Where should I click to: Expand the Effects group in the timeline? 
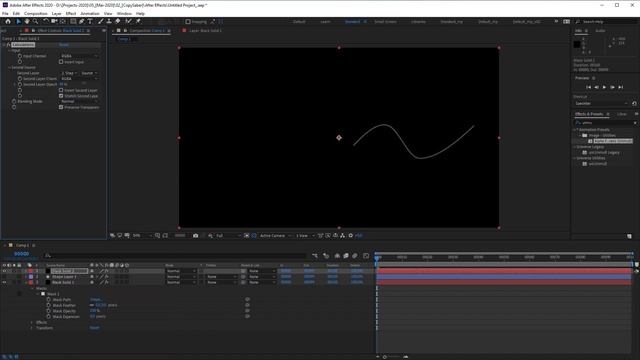tap(32, 322)
